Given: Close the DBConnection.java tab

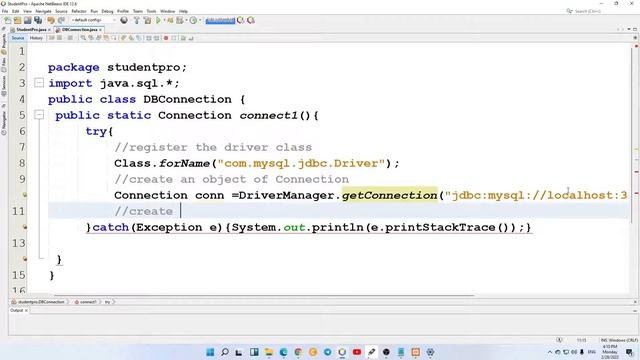Looking at the screenshot, I should (100, 30).
